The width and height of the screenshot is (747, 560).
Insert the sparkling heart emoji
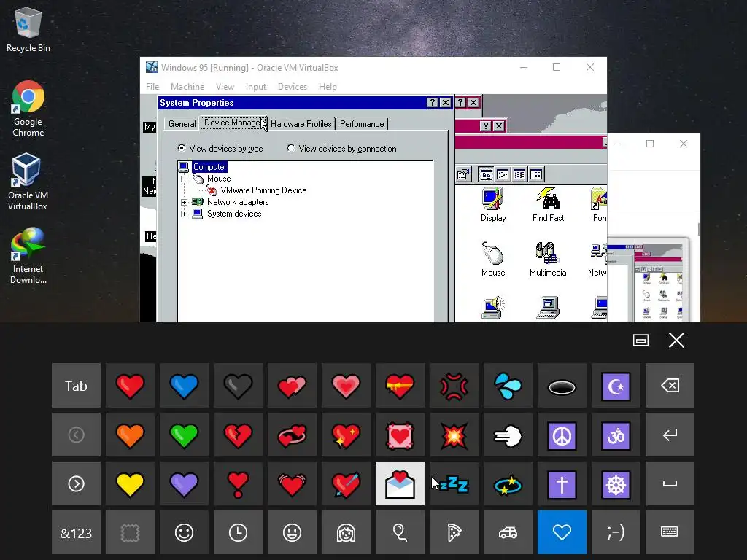(x=346, y=435)
